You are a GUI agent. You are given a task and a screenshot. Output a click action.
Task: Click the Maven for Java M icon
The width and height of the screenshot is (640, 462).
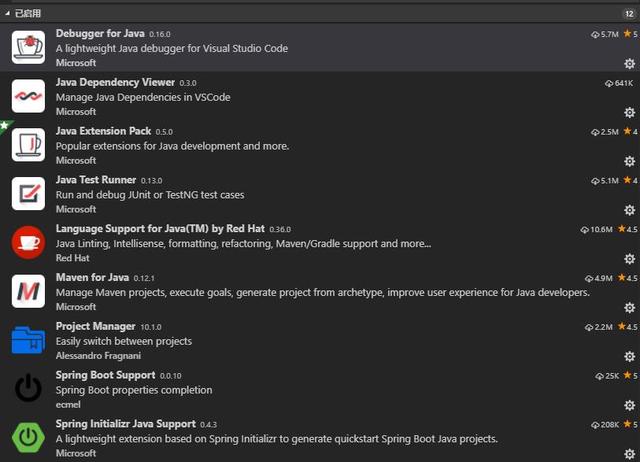coord(28,291)
